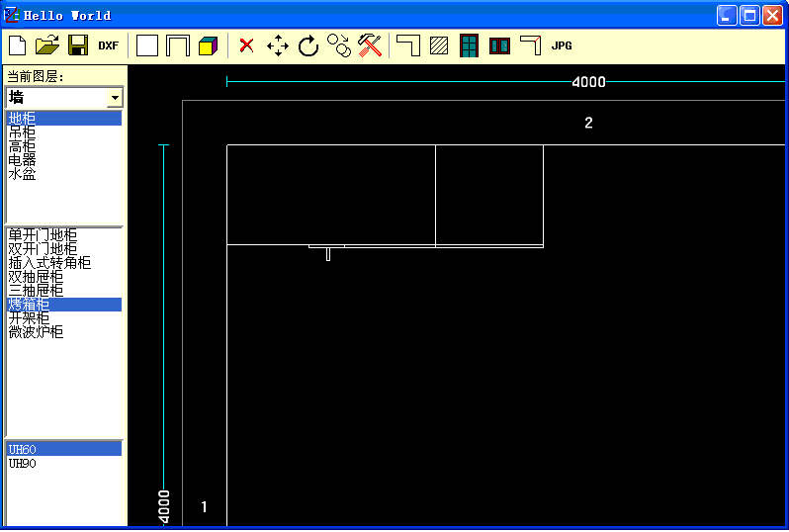Select the open U-shaped wall tool
This screenshot has width=789, height=532.
[178, 45]
